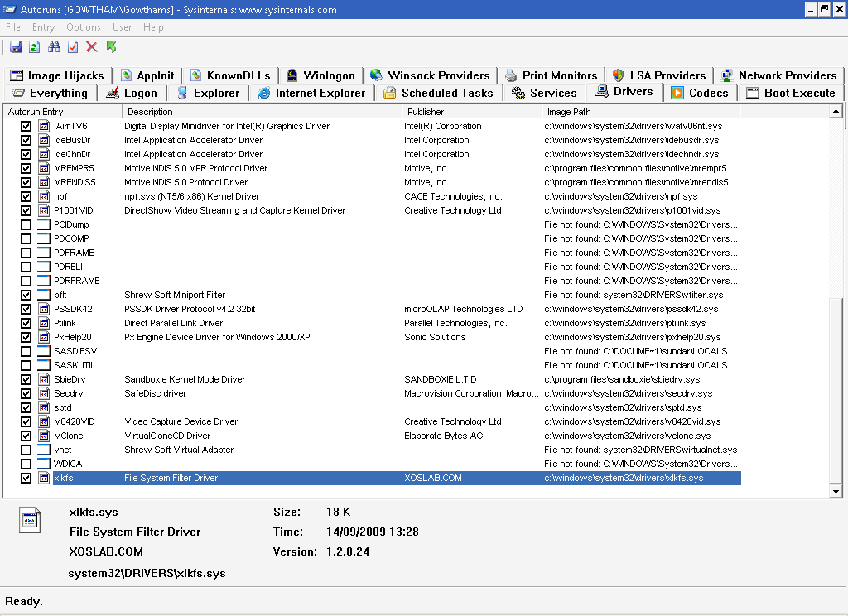Click the driver icon beside V0420VID
848x616 pixels.
(44, 421)
